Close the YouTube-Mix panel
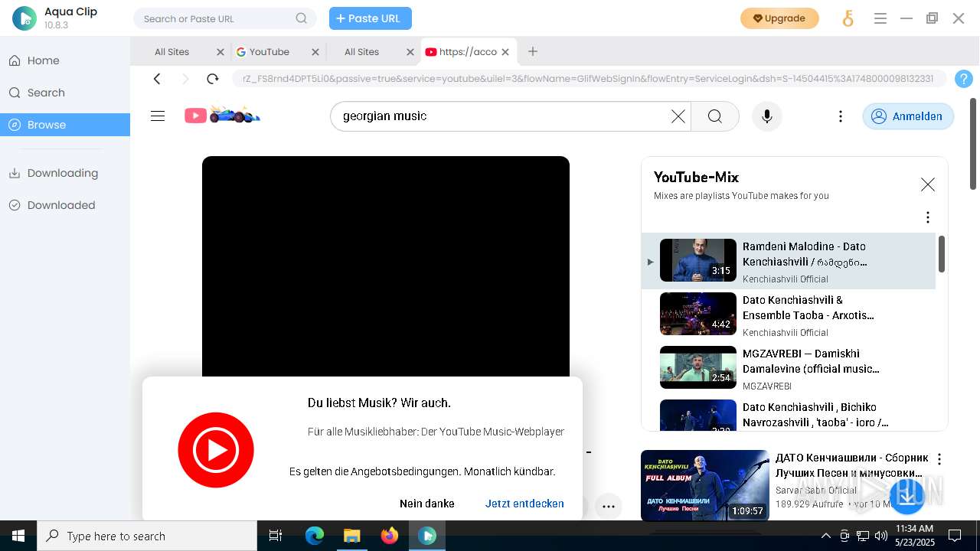 pyautogui.click(x=928, y=184)
